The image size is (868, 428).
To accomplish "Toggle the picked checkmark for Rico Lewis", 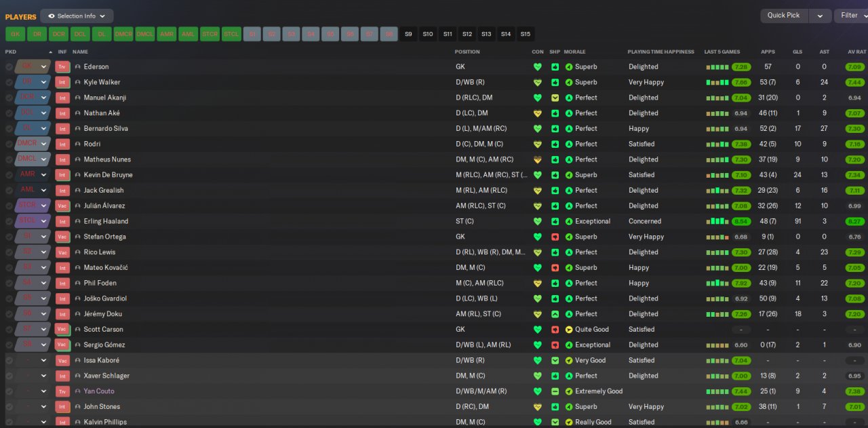I will [9, 252].
